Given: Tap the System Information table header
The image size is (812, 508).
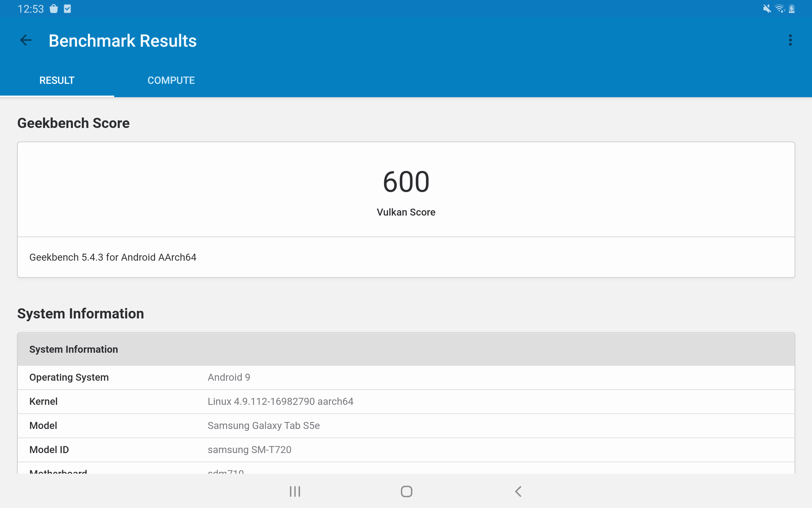Looking at the screenshot, I should coord(406,349).
